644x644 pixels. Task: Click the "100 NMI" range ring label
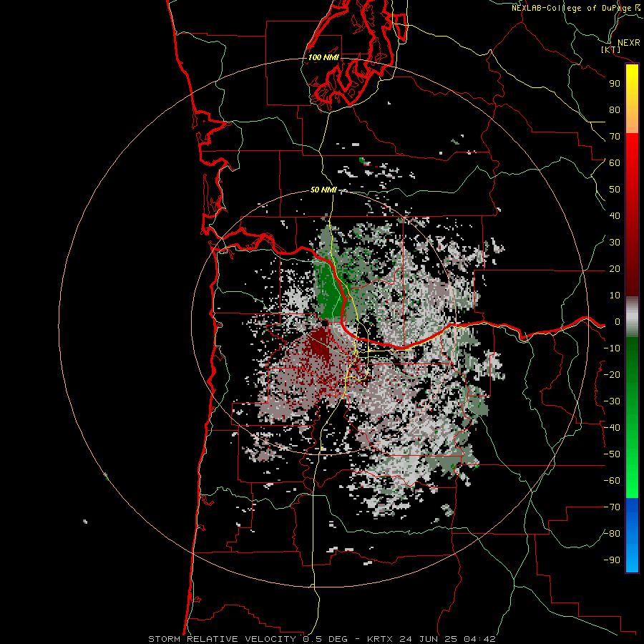point(323,57)
